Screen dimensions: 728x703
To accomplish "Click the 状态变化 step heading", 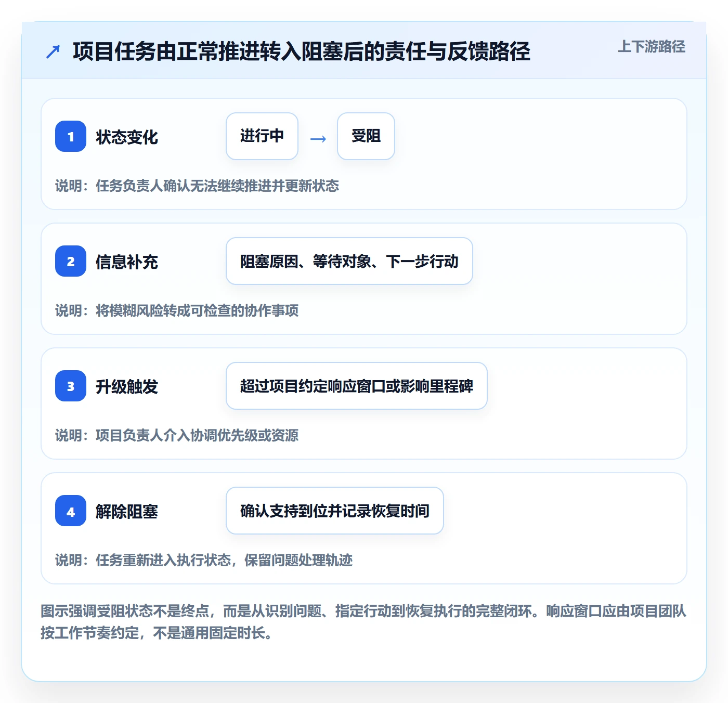I will (127, 137).
